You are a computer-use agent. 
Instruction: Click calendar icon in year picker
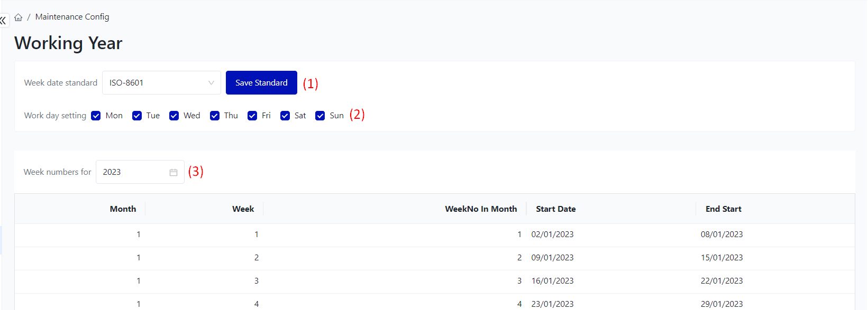click(x=173, y=172)
